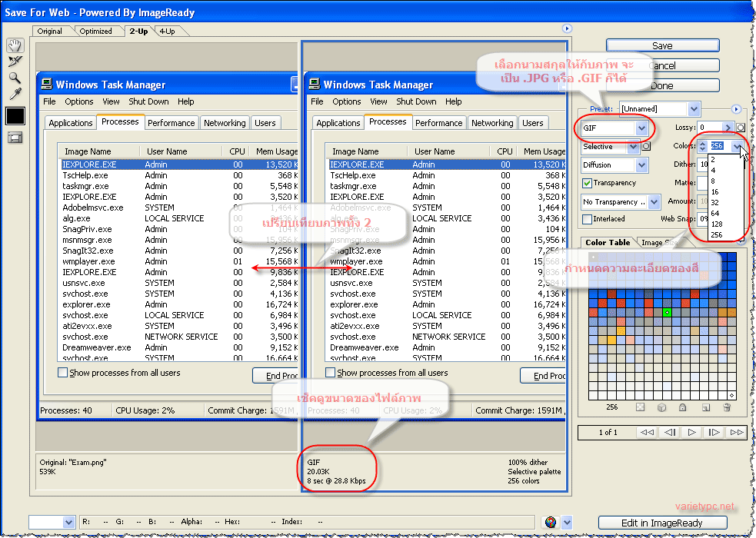Choose 64 from the Colors list

pyautogui.click(x=715, y=214)
